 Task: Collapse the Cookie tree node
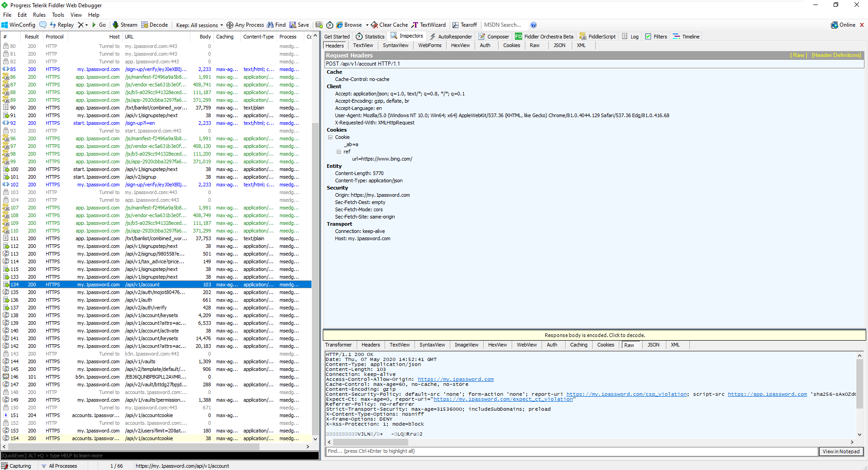click(330, 137)
